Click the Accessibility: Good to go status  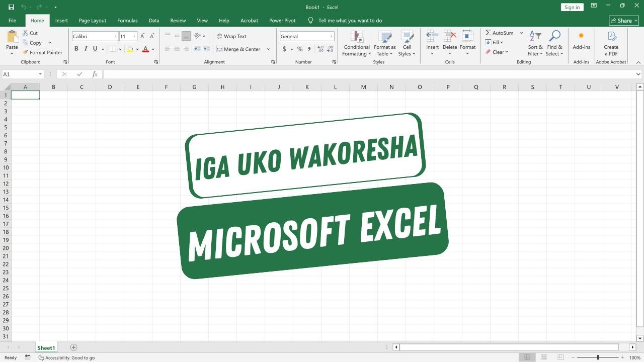pos(66,357)
